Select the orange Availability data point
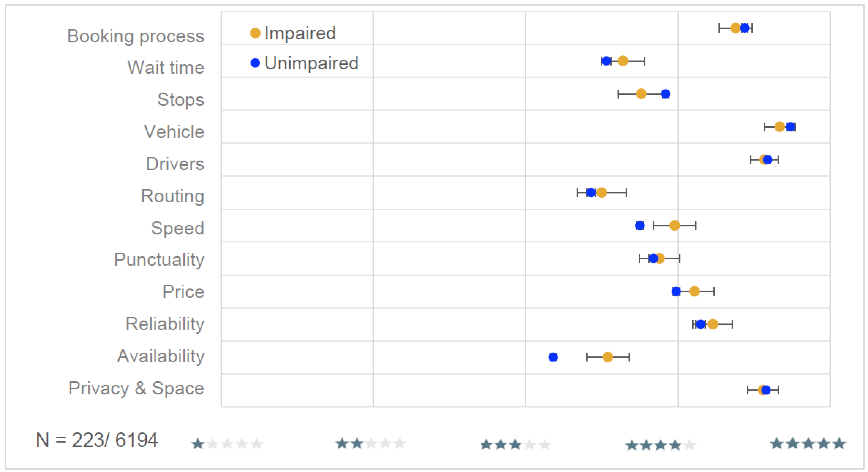The width and height of the screenshot is (868, 472). click(x=608, y=357)
